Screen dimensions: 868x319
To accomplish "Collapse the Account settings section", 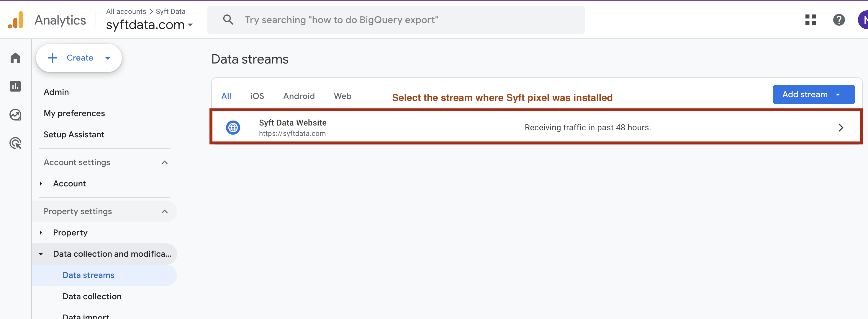I will (x=164, y=162).
